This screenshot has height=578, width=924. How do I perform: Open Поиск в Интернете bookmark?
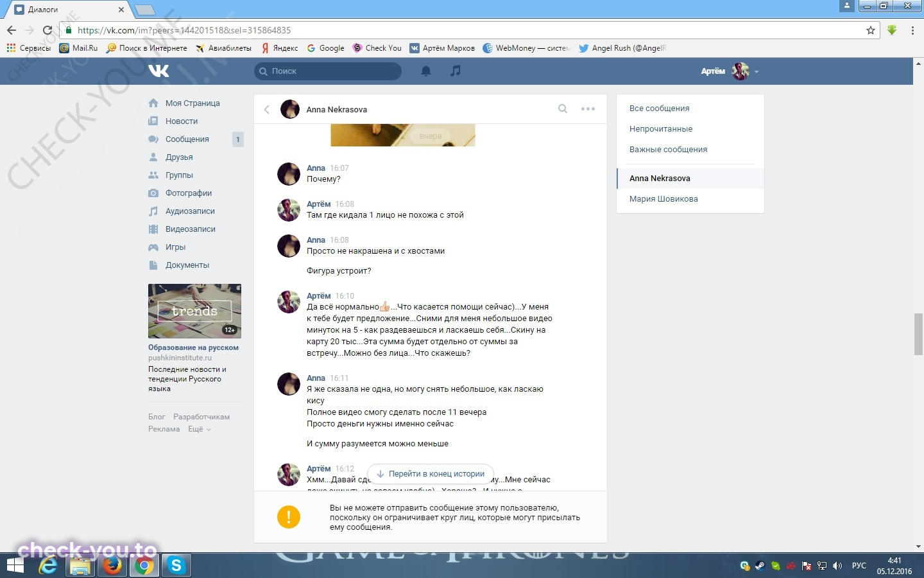[x=146, y=48]
